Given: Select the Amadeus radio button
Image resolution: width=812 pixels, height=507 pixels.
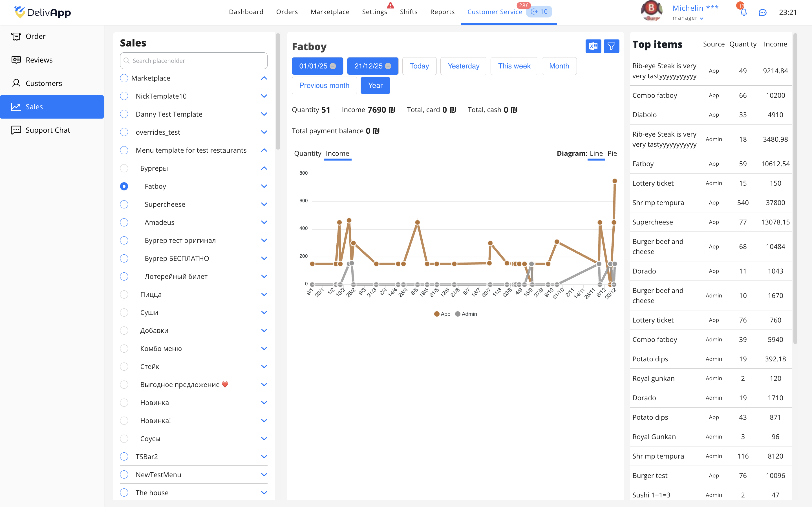Looking at the screenshot, I should (124, 222).
